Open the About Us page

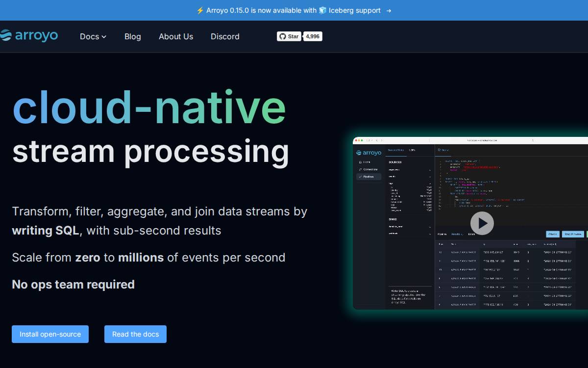pyautogui.click(x=176, y=36)
